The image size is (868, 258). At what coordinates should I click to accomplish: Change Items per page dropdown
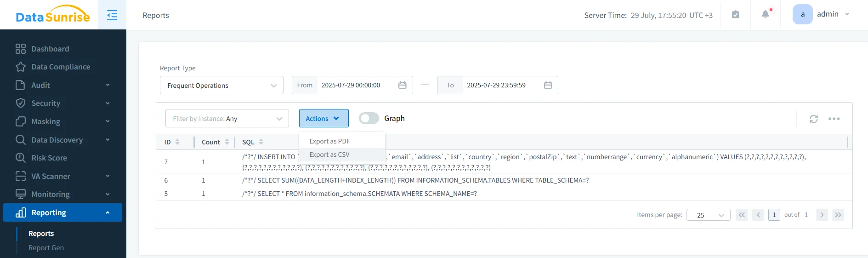tap(708, 215)
